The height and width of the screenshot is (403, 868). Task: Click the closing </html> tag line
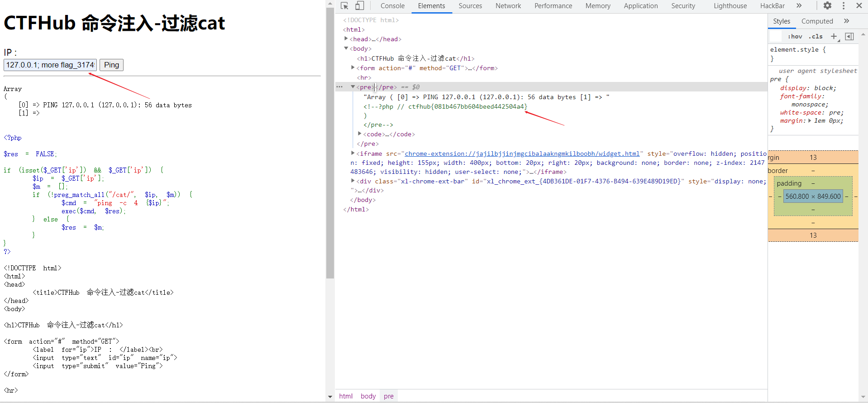pos(356,209)
